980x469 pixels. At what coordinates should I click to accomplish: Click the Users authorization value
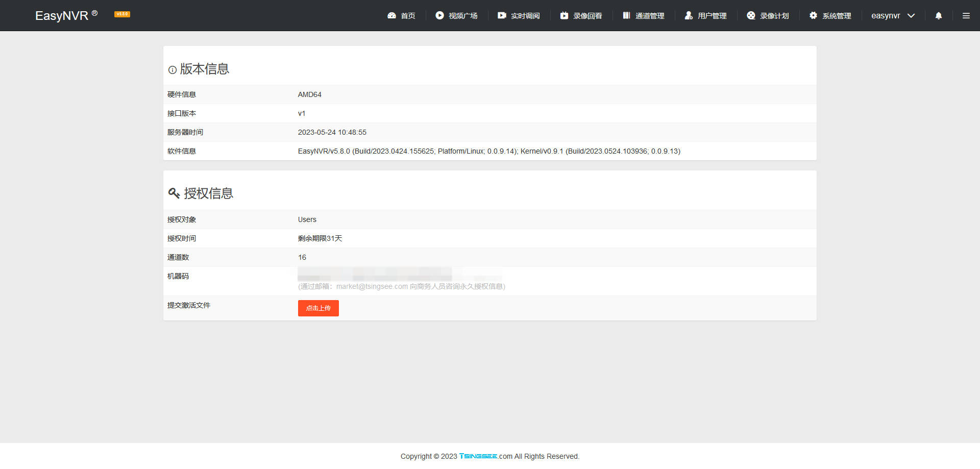307,219
